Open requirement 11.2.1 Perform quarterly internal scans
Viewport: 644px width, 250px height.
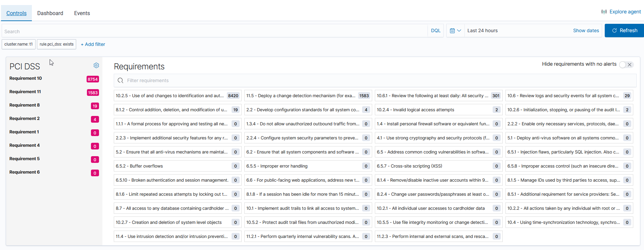click(308, 236)
